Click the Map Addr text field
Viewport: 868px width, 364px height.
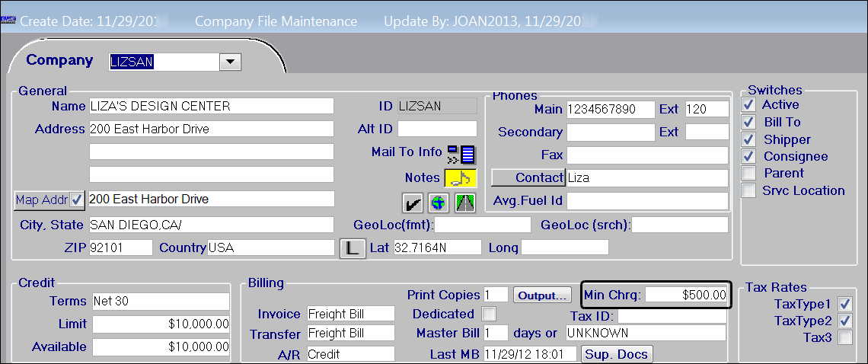(211, 199)
